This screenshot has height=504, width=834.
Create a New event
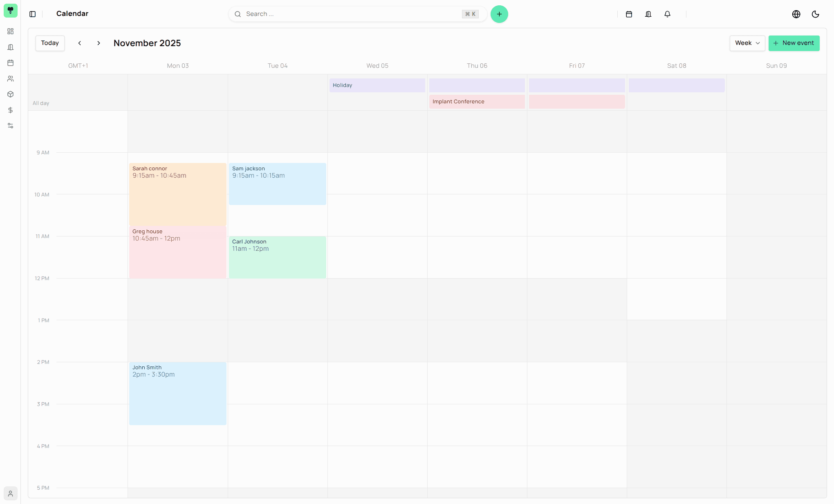794,43
